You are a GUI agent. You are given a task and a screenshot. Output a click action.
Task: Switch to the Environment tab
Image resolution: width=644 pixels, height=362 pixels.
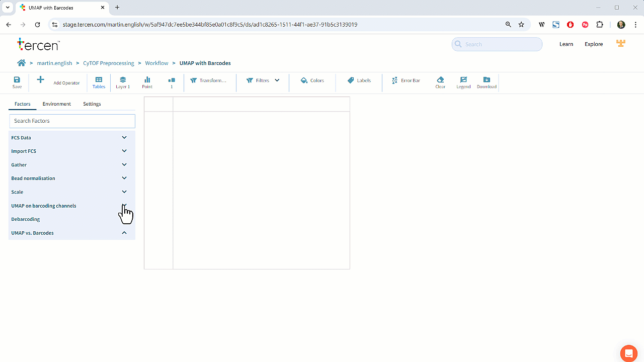[x=57, y=104]
